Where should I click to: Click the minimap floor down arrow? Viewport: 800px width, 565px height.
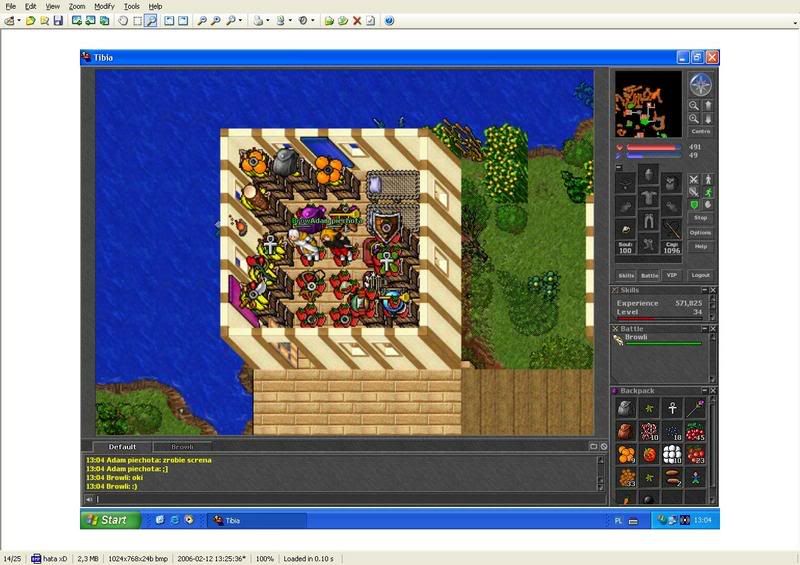708,119
